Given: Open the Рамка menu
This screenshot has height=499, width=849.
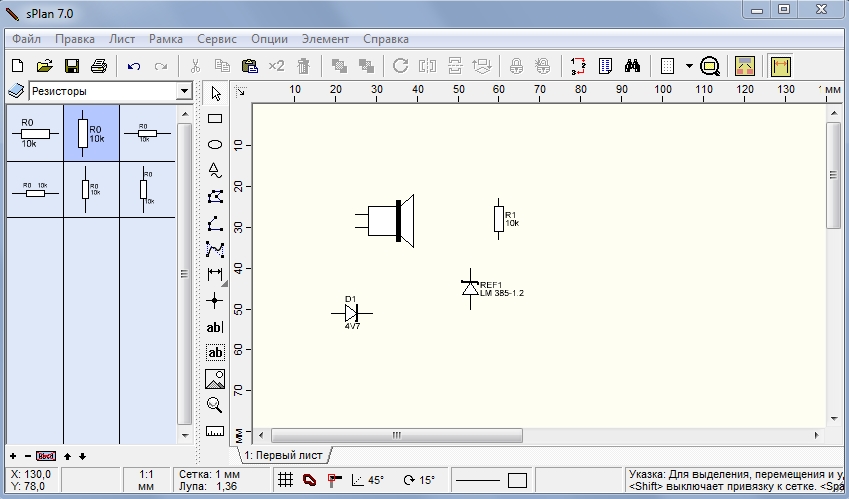Looking at the screenshot, I should pyautogui.click(x=166, y=39).
